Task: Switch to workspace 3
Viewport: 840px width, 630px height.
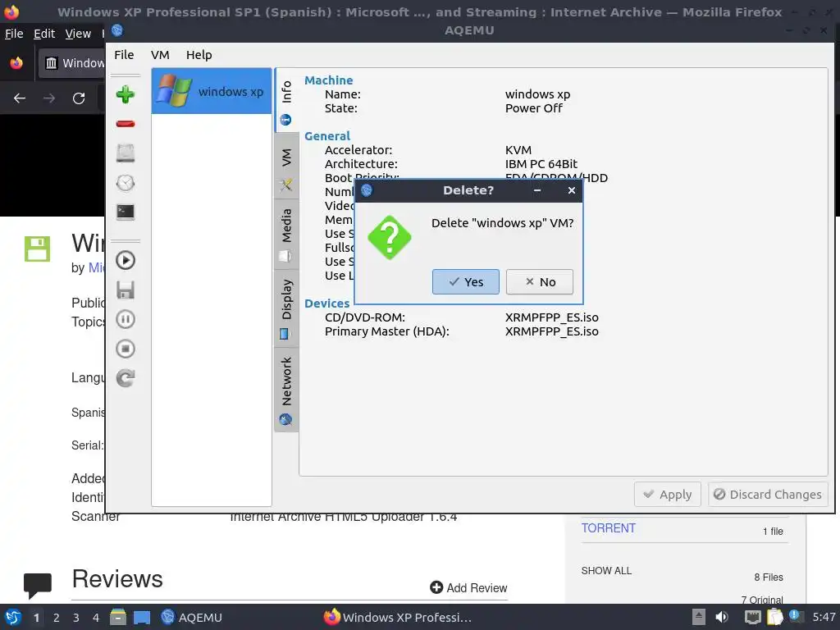Action: coord(76,618)
